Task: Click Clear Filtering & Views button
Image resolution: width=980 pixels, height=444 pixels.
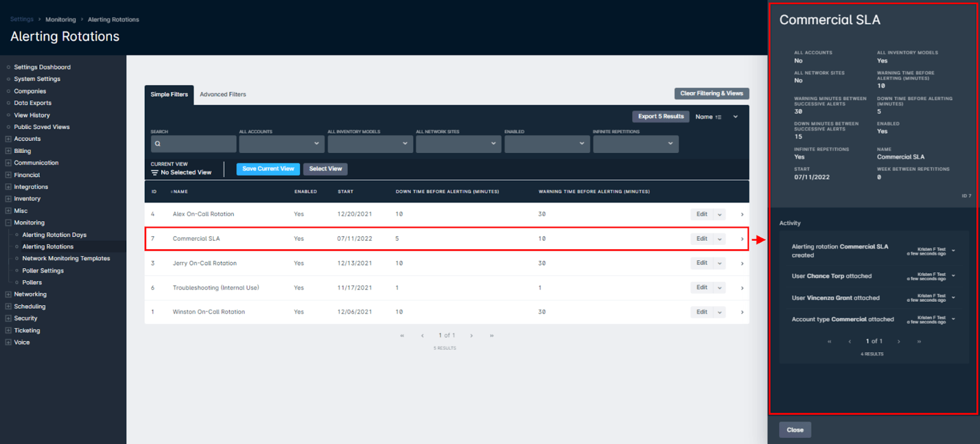Action: 712,94
